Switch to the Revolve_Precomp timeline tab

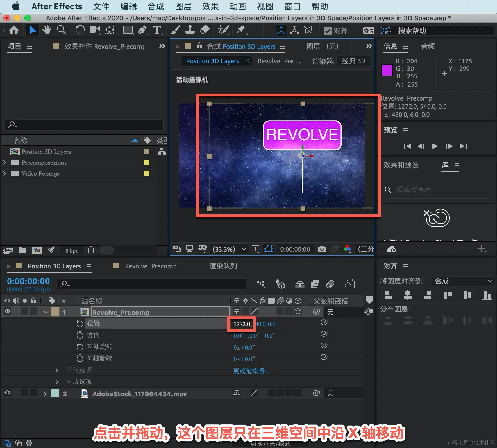tap(151, 266)
